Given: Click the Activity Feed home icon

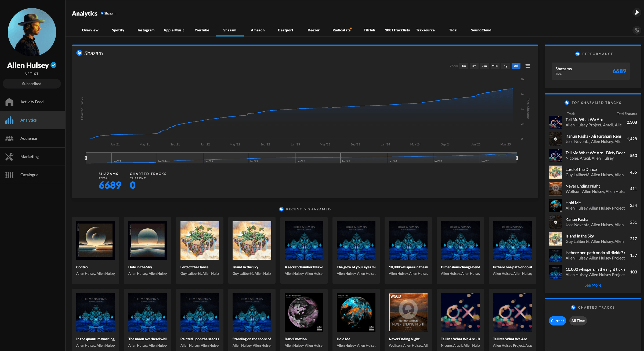Looking at the screenshot, I should pos(9,102).
